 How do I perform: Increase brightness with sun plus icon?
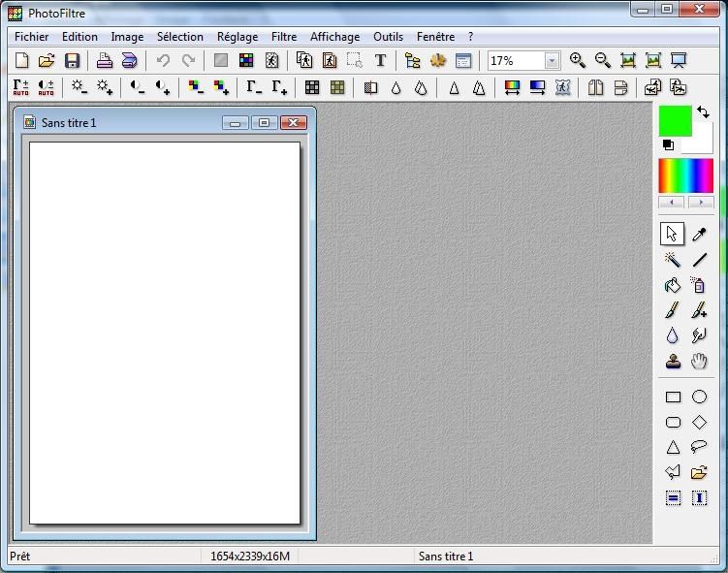tap(104, 87)
